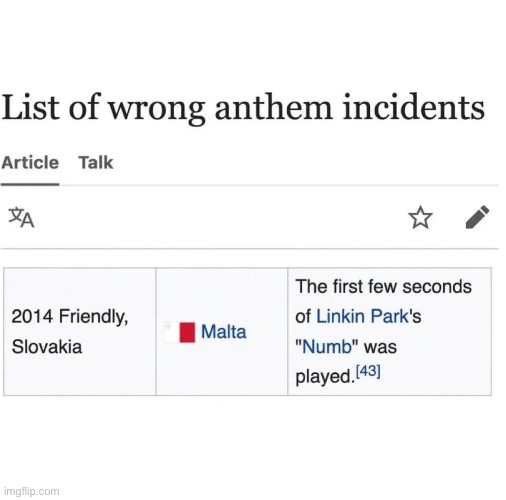Viewport: 506px width, 500px height.
Task: Open the language translation icon
Action: coord(21,217)
